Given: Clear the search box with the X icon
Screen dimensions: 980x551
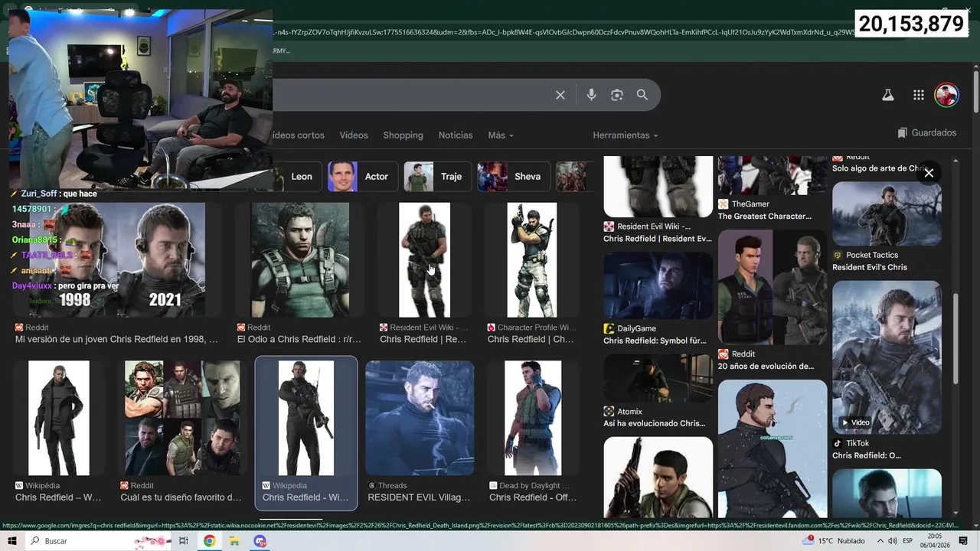Looking at the screenshot, I should [560, 95].
